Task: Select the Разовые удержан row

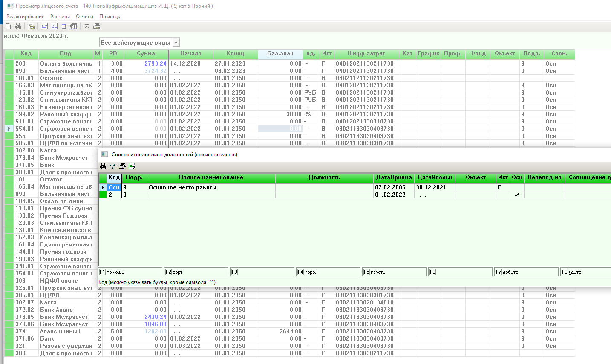Action: pos(290,346)
